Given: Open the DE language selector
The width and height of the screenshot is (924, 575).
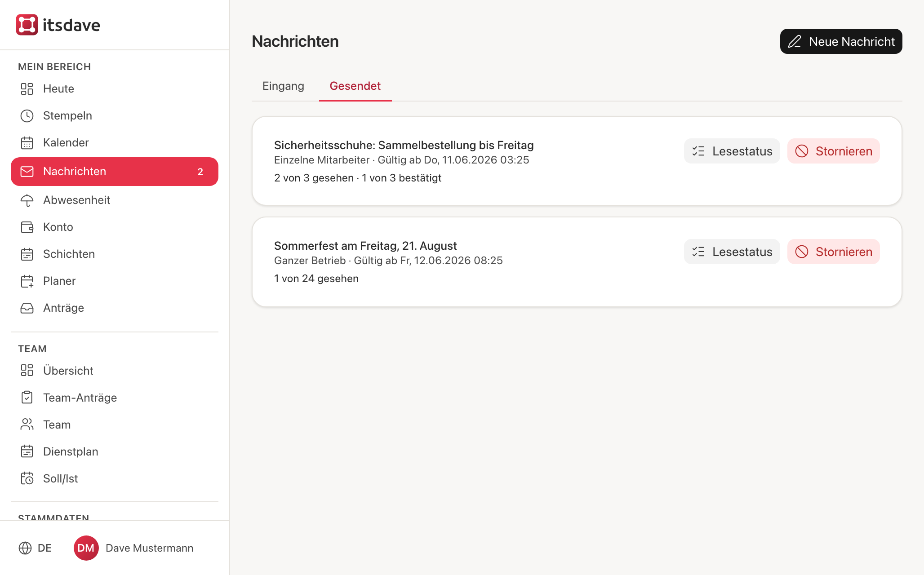Looking at the screenshot, I should (x=35, y=548).
